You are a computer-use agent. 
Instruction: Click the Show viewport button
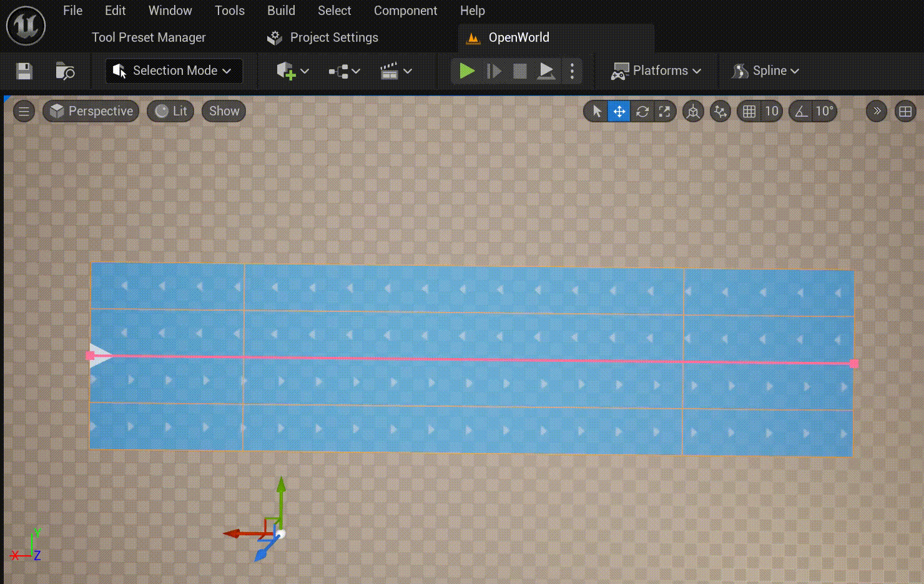click(x=224, y=111)
